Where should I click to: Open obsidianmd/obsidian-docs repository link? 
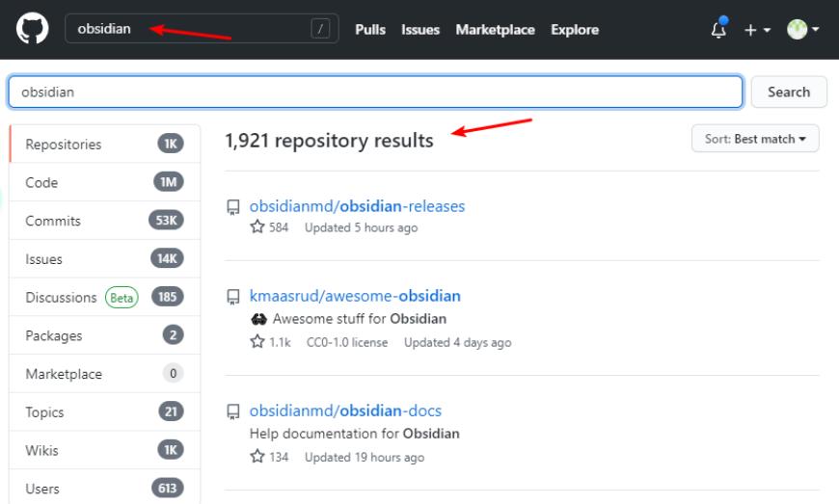pos(345,411)
